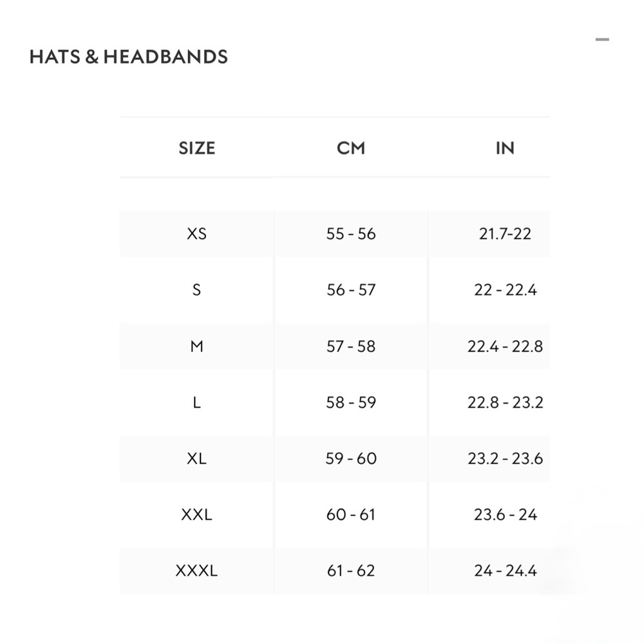Image resolution: width=644 pixels, height=644 pixels.
Task: Click the 21.7-22 inches cell
Action: pyautogui.click(x=505, y=234)
